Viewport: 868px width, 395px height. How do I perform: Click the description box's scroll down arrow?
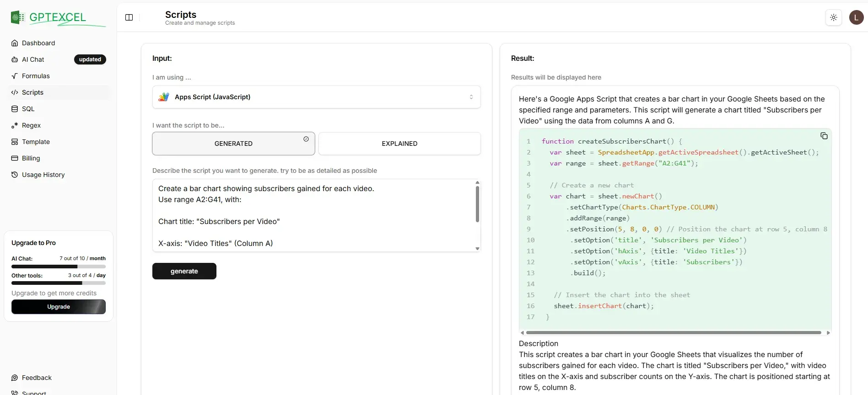[x=477, y=249]
